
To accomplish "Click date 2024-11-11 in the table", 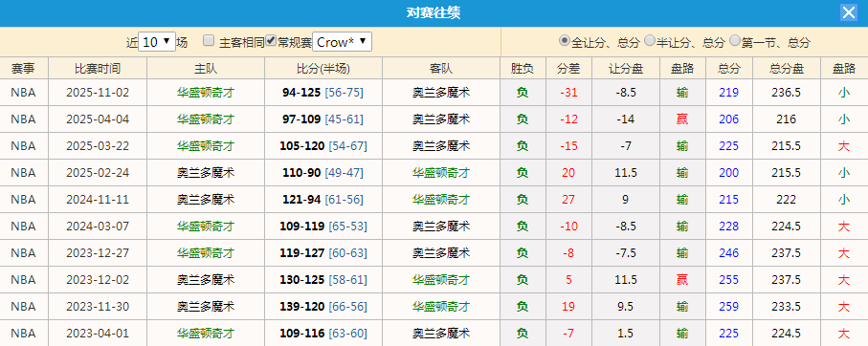I will pos(98,200).
